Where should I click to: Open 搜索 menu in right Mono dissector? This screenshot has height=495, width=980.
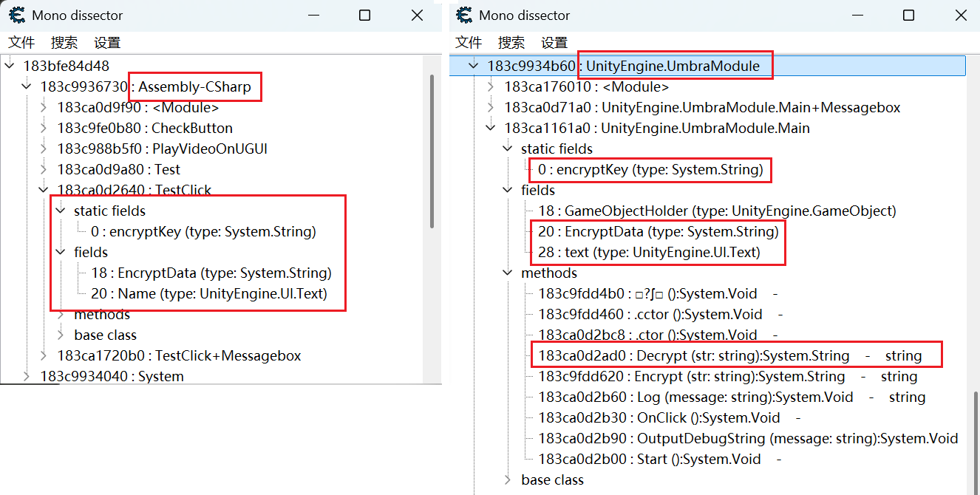tap(511, 43)
